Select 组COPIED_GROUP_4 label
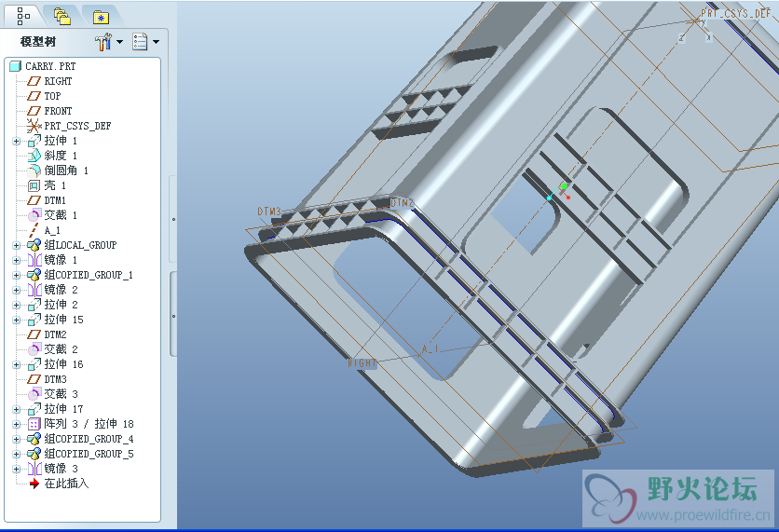This screenshot has height=532, width=779. (89, 439)
